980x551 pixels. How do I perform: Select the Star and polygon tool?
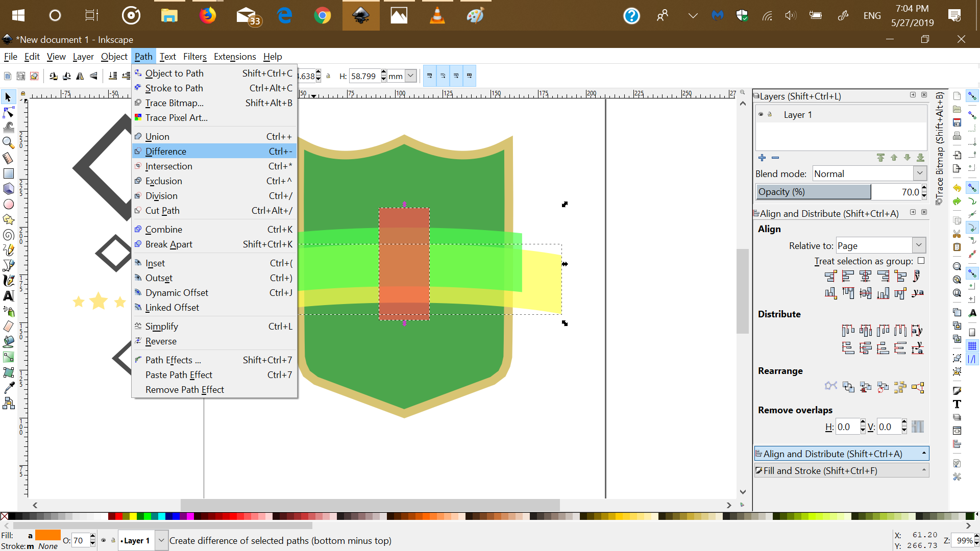pos(9,219)
